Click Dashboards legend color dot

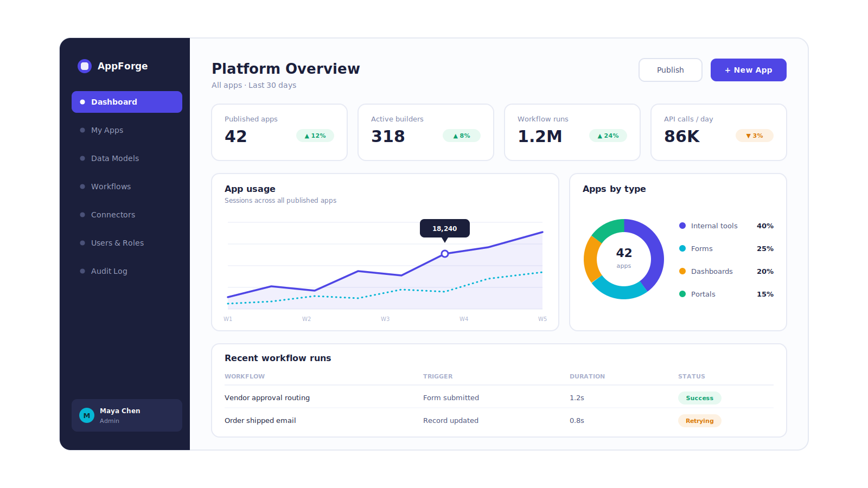[682, 271]
